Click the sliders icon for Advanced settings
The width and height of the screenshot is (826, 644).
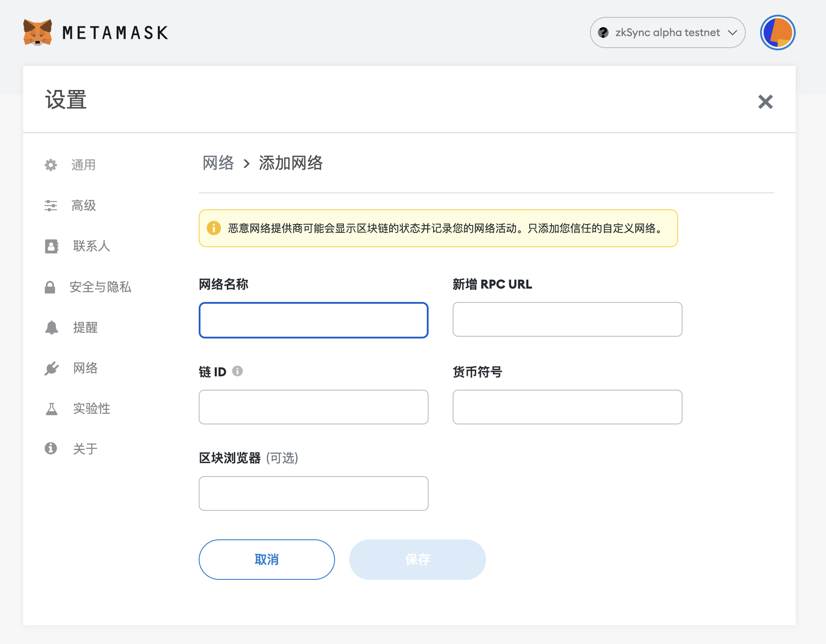point(51,206)
